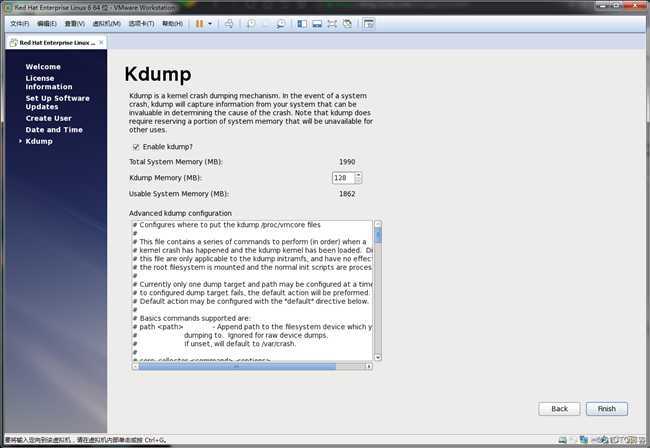The width and height of the screenshot is (650, 448).
Task: Click the Back button
Action: (559, 409)
